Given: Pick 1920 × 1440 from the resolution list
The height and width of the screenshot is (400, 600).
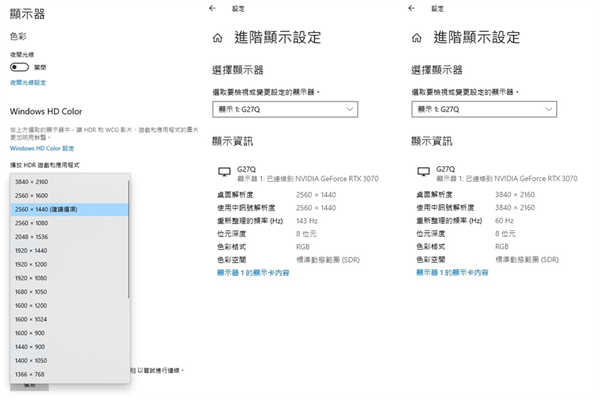Looking at the screenshot, I should 70,251.
